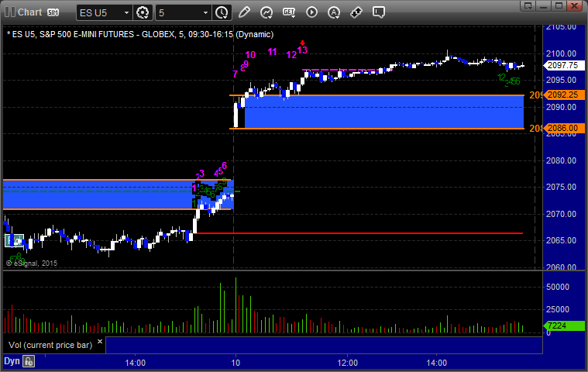Click the orange 2092.25 price marker
Screen dimensions: 588x372
point(564,95)
